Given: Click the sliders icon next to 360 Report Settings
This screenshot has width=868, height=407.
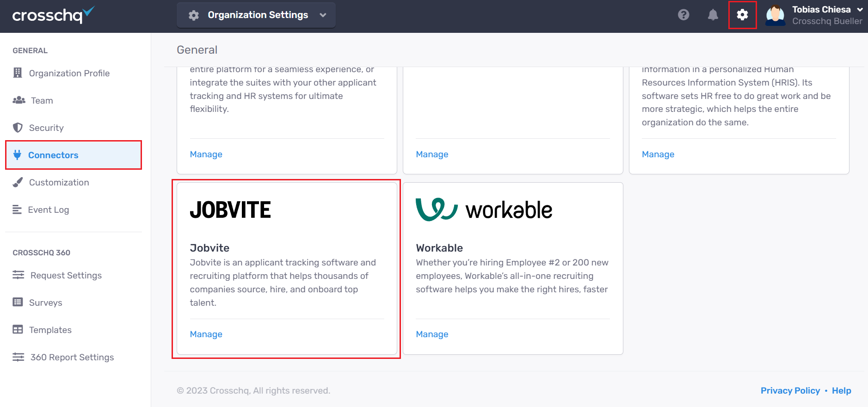Looking at the screenshot, I should tap(18, 357).
